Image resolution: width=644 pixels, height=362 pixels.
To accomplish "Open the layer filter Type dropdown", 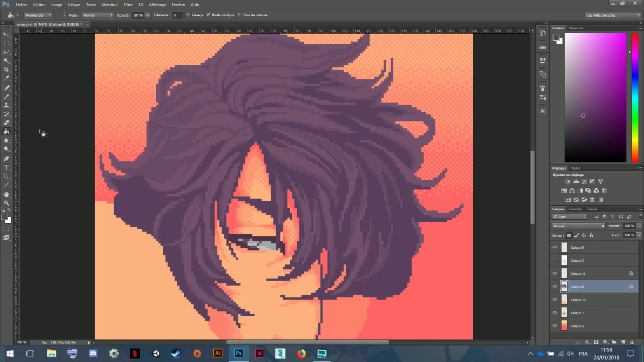I will (570, 217).
